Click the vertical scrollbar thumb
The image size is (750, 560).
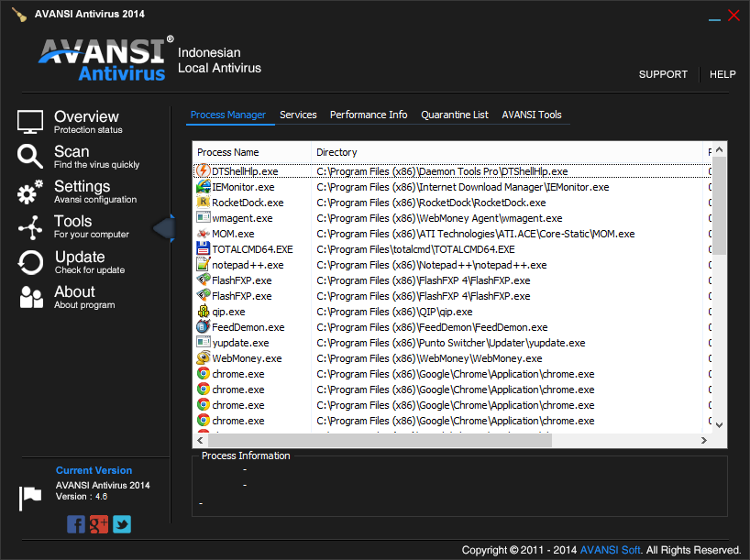pyautogui.click(x=719, y=205)
